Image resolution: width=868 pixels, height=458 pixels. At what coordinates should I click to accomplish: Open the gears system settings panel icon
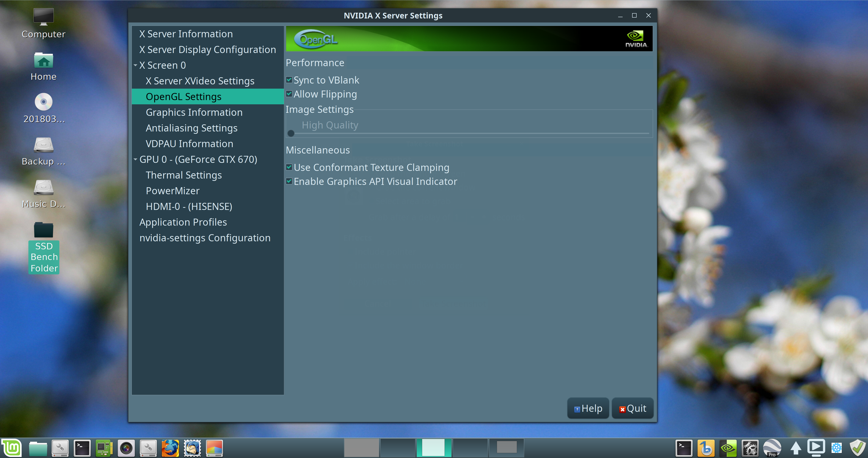750,448
